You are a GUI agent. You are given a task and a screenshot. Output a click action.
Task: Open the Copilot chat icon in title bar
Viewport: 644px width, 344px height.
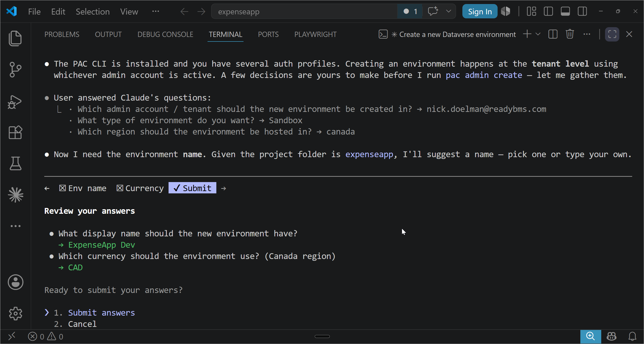click(x=433, y=11)
